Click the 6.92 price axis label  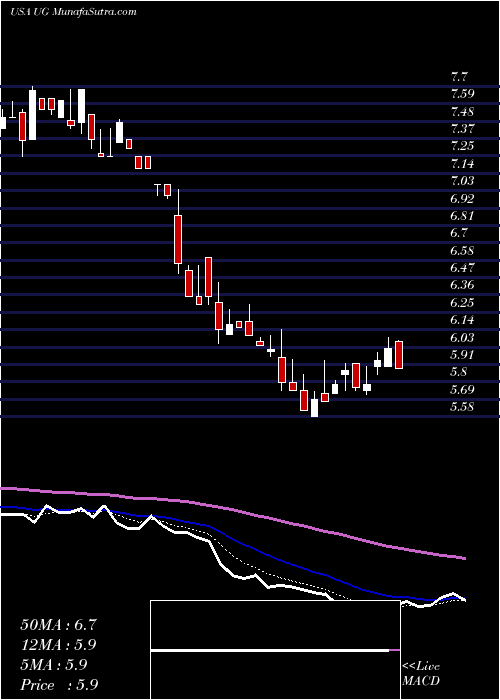point(462,199)
